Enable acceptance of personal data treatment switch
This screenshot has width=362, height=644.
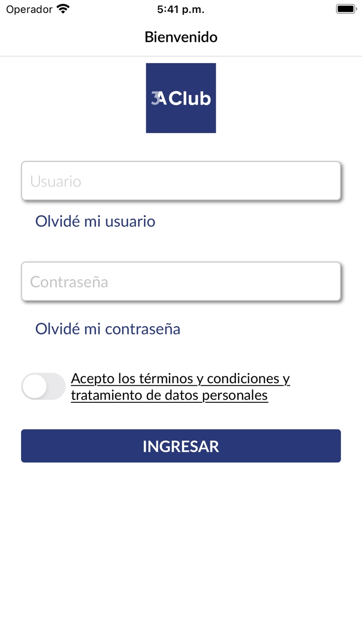tap(43, 386)
